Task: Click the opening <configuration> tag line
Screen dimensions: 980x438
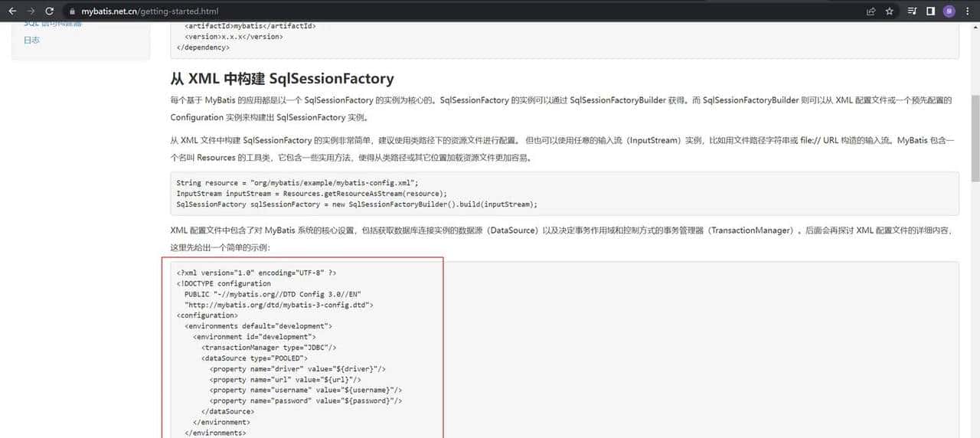Action: [207, 315]
